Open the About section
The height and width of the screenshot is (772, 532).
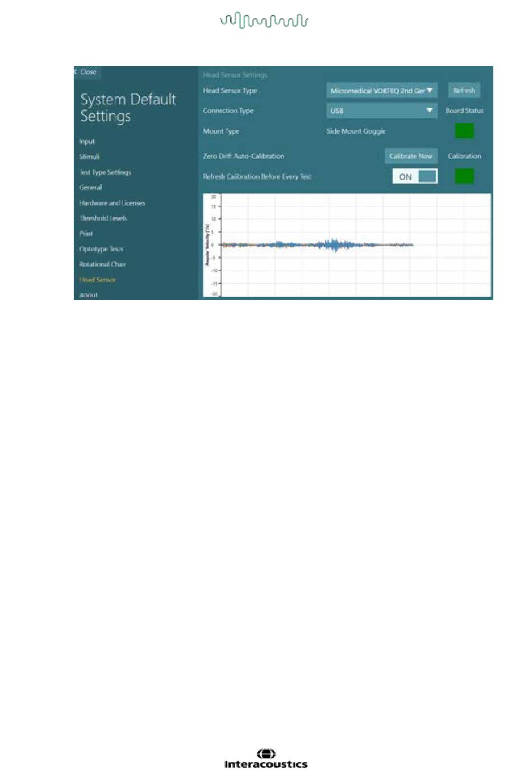pos(88,295)
